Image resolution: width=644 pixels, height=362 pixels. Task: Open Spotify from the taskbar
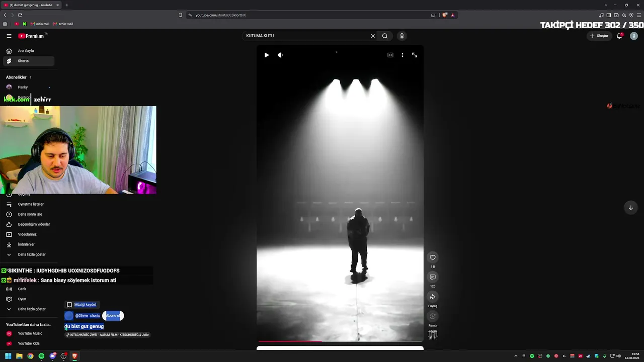[x=41, y=356]
